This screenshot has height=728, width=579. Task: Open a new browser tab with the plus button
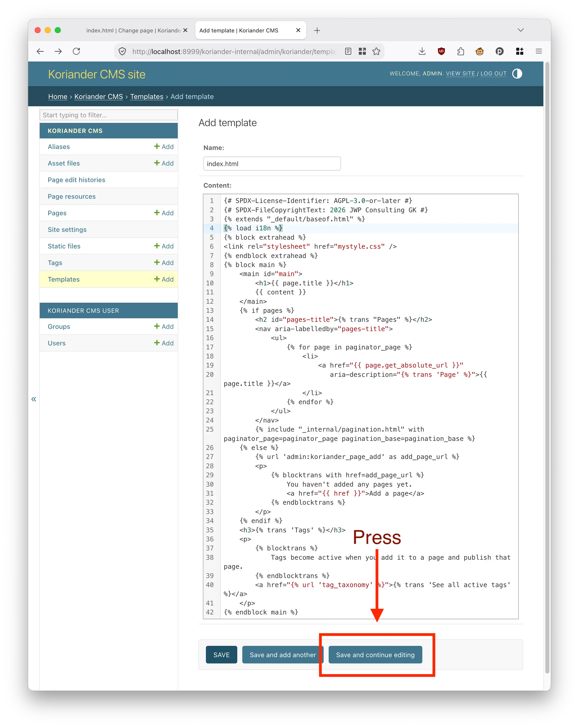317,30
